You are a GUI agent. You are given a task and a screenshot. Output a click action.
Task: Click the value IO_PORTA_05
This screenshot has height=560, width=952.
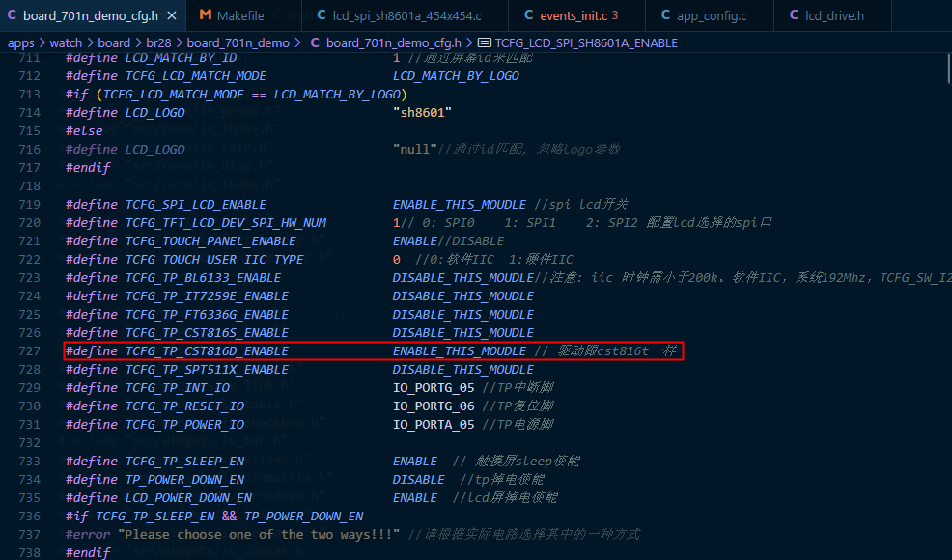click(x=434, y=425)
